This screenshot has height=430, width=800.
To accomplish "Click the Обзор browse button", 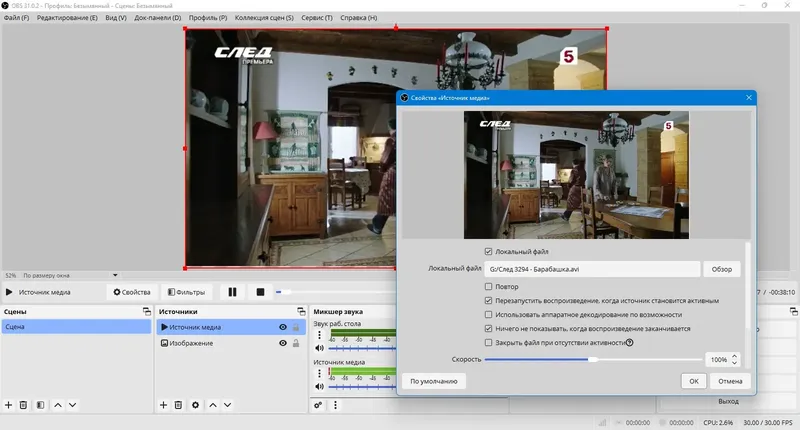I will pos(721,269).
